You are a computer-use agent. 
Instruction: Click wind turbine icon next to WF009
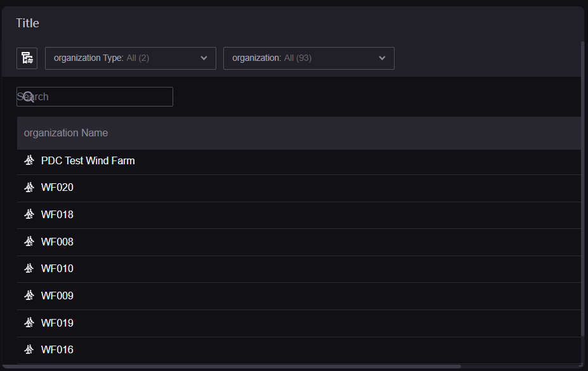29,296
